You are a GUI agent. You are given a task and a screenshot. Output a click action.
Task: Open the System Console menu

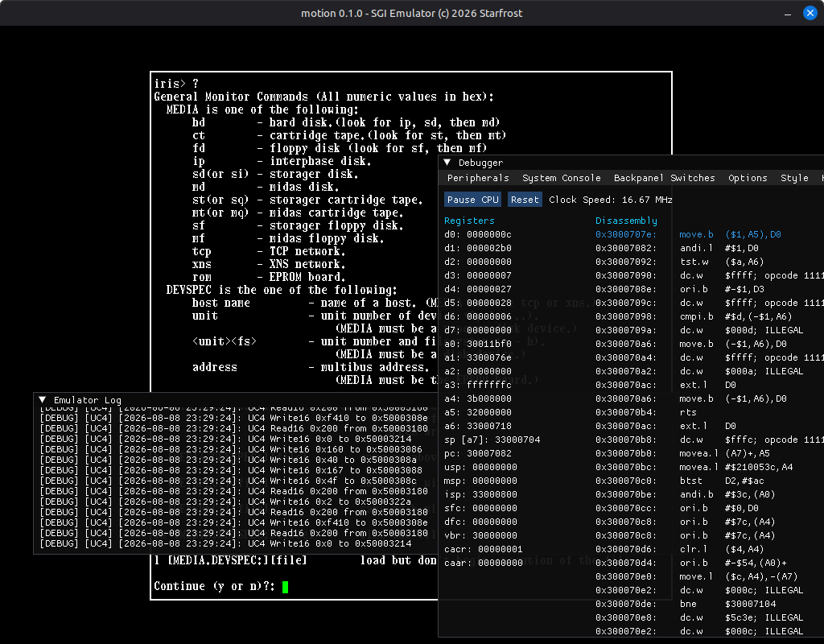pos(561,178)
